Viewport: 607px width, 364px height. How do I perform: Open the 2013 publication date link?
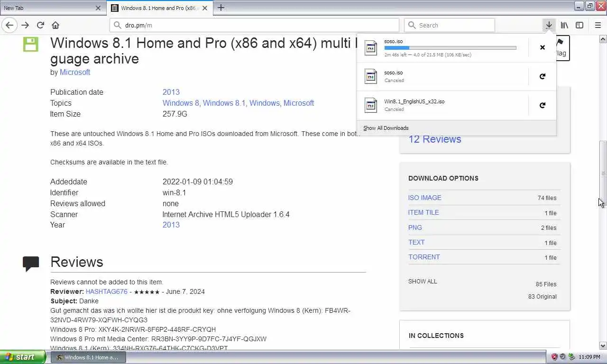(171, 92)
